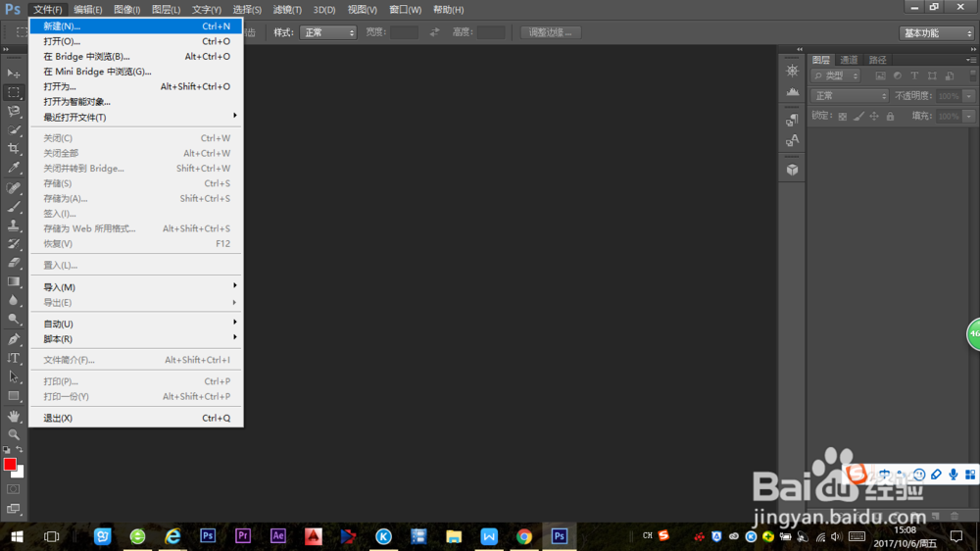Switch to the 路径 paths tab
Screen dimensions: 980x551
[x=877, y=60]
